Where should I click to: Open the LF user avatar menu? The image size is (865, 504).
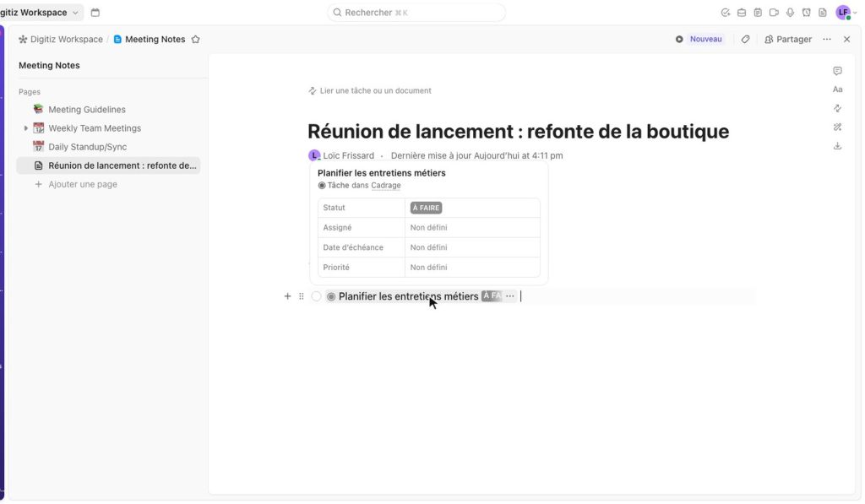coord(844,13)
